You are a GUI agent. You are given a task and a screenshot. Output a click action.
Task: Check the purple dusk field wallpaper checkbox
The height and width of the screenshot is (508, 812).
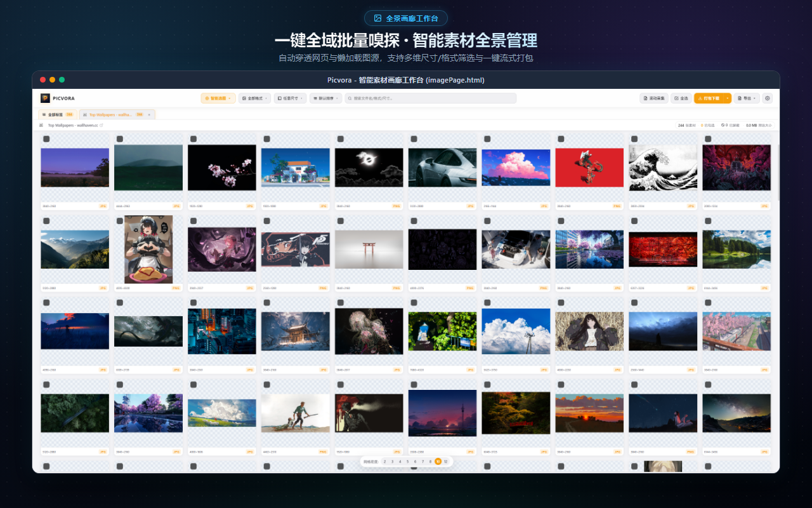point(46,139)
